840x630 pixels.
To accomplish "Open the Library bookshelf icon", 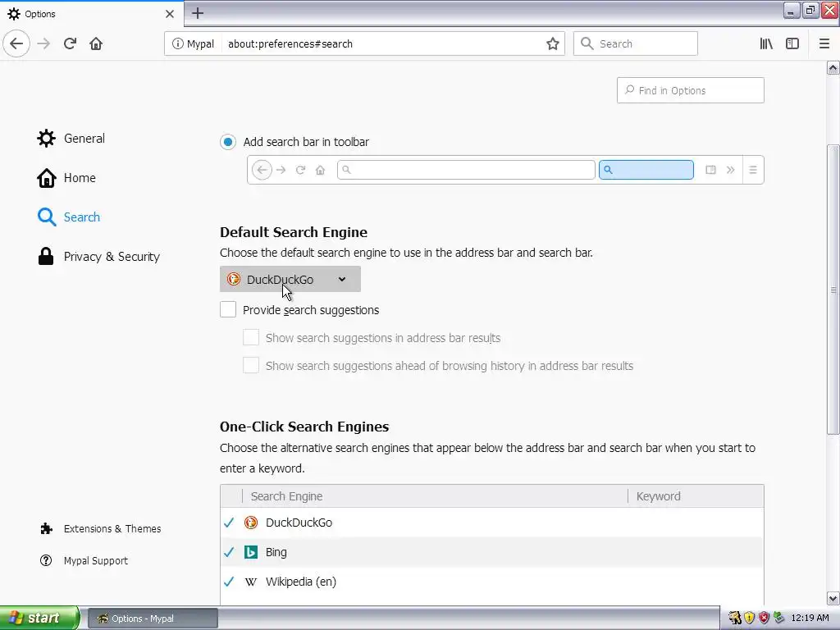I will click(x=766, y=43).
